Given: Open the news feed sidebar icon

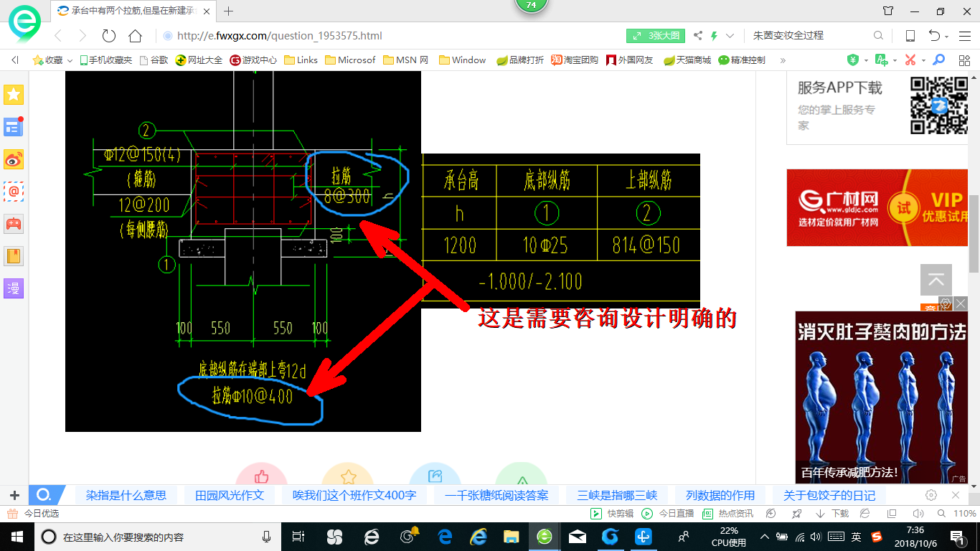Looking at the screenshot, I should [14, 127].
